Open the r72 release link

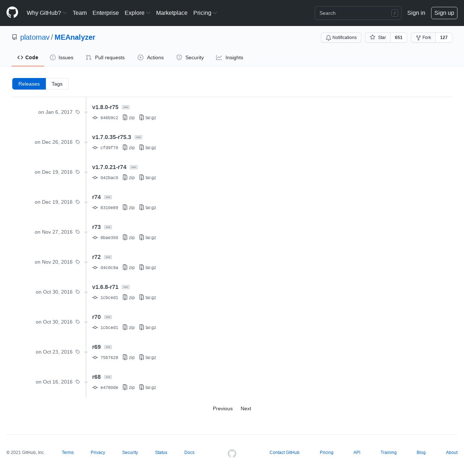pos(96,257)
